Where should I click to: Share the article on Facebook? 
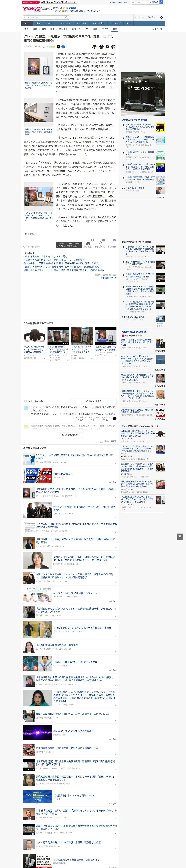click(x=63, y=47)
